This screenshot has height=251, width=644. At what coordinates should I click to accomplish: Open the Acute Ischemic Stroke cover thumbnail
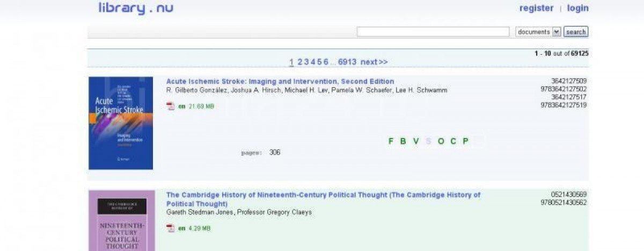[x=121, y=123]
